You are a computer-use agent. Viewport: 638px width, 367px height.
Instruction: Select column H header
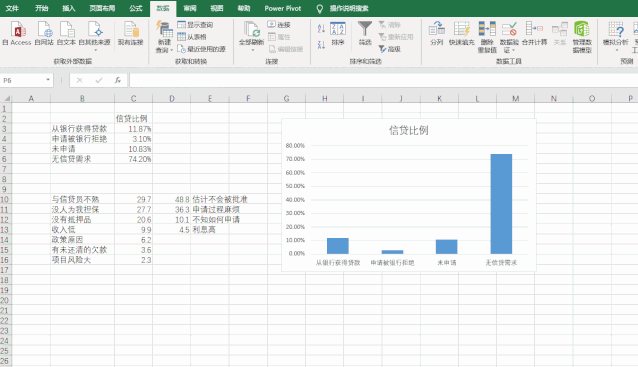click(325, 98)
